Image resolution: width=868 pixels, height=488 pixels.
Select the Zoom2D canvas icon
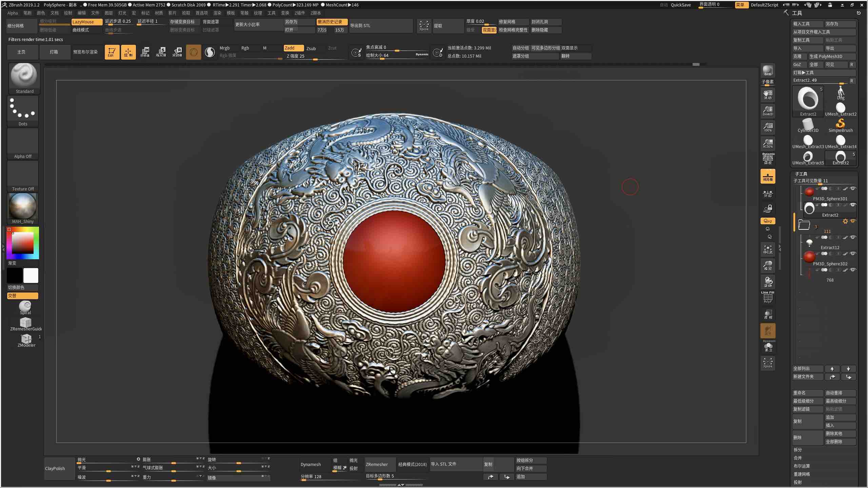pyautogui.click(x=767, y=111)
